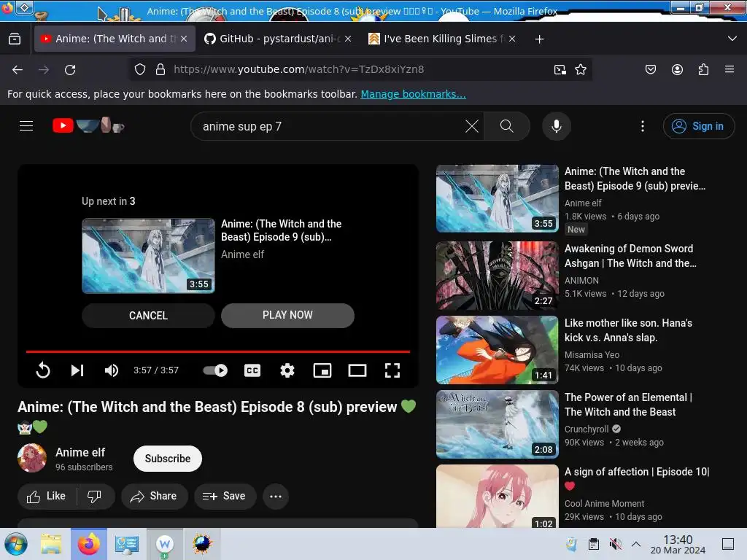Toggle the autoplay switch
747x560 pixels.
click(x=215, y=370)
